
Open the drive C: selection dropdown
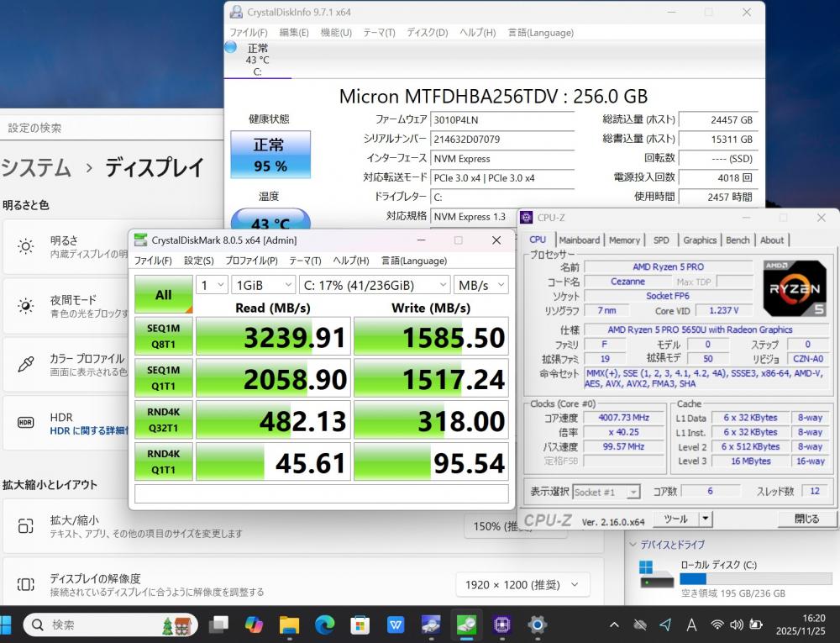coord(373,285)
